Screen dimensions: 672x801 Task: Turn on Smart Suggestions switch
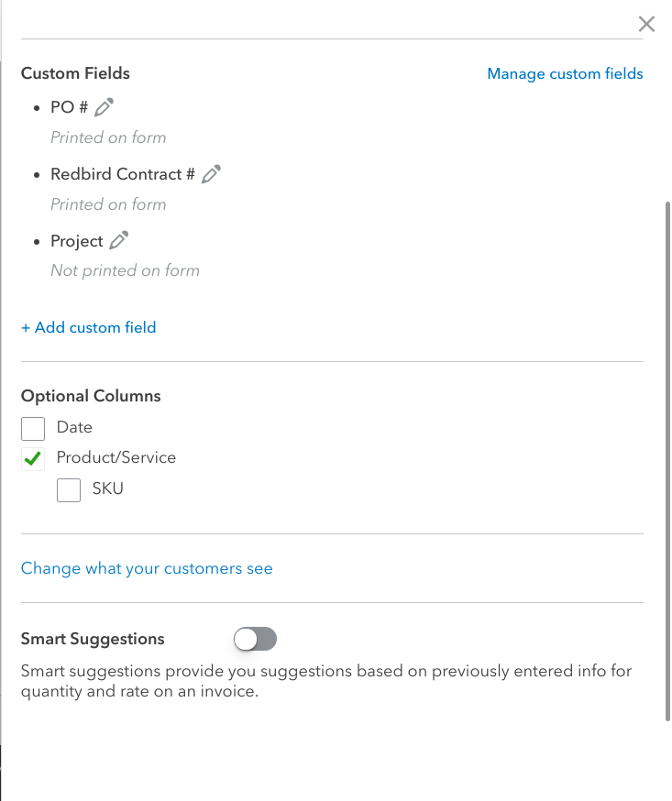(x=255, y=639)
